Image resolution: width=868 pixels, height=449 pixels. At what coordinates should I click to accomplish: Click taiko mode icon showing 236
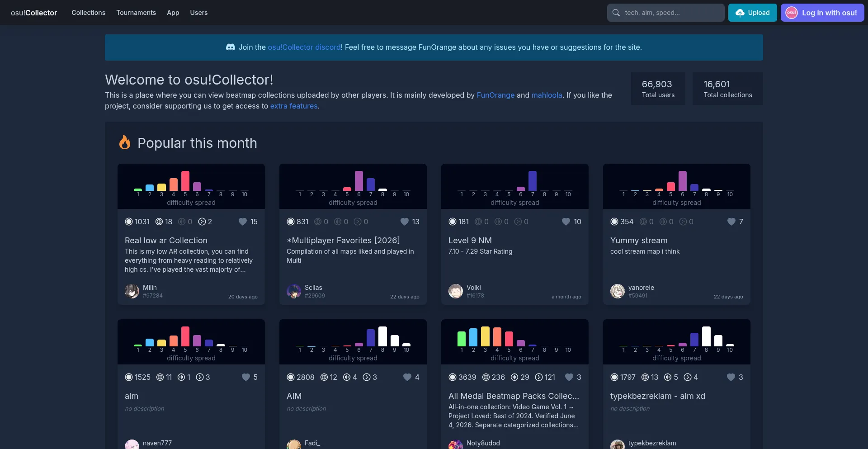click(x=486, y=377)
